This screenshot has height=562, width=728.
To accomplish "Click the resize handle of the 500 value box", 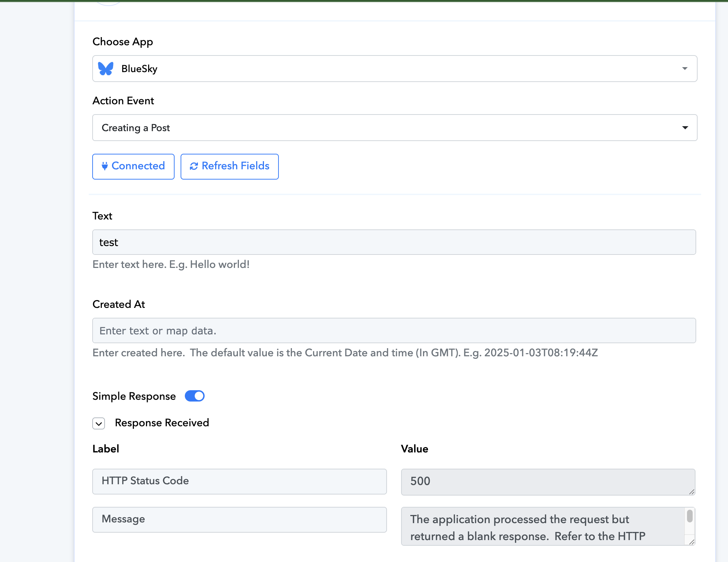I will (x=692, y=492).
